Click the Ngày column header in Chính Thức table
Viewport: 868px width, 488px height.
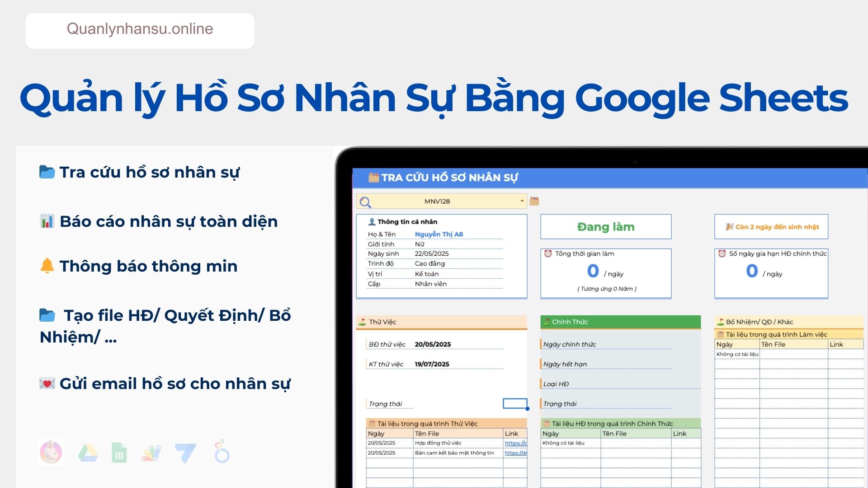(x=551, y=433)
